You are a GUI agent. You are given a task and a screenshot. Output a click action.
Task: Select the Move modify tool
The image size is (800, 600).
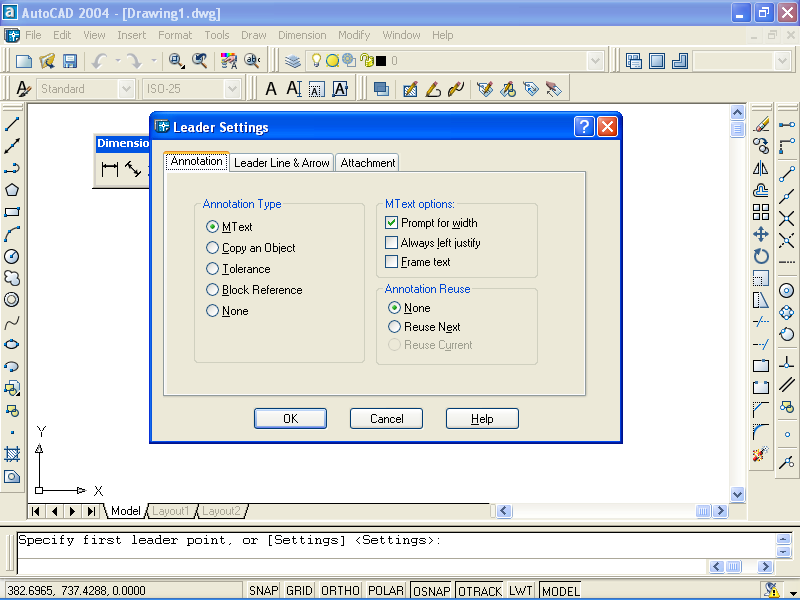[x=761, y=234]
